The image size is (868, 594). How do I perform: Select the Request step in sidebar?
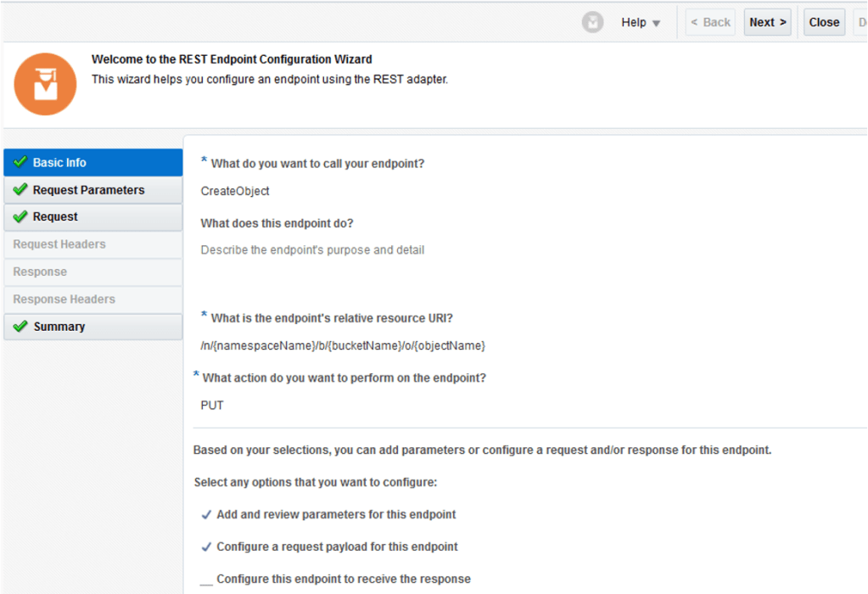pos(55,217)
